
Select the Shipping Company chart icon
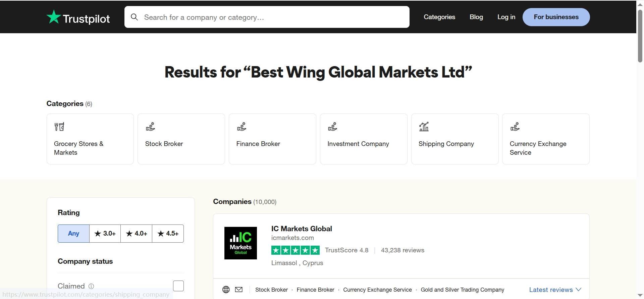424,127
